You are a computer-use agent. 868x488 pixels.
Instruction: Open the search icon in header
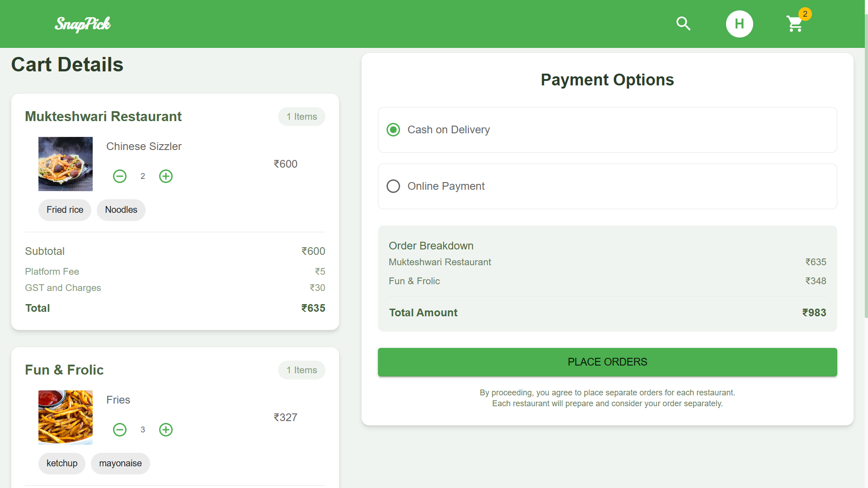[683, 23]
